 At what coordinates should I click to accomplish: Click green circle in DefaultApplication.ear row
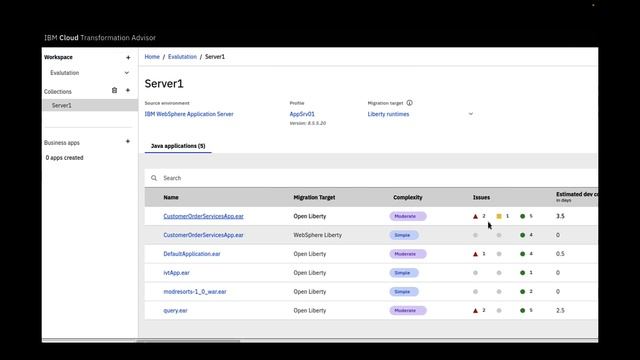point(522,254)
